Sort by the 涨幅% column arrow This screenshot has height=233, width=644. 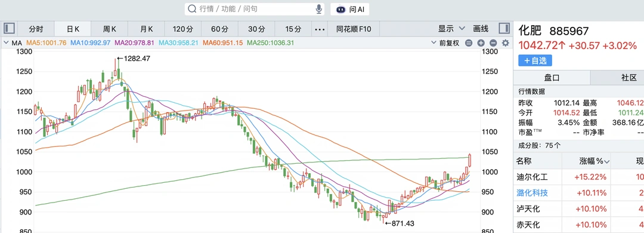click(607, 161)
